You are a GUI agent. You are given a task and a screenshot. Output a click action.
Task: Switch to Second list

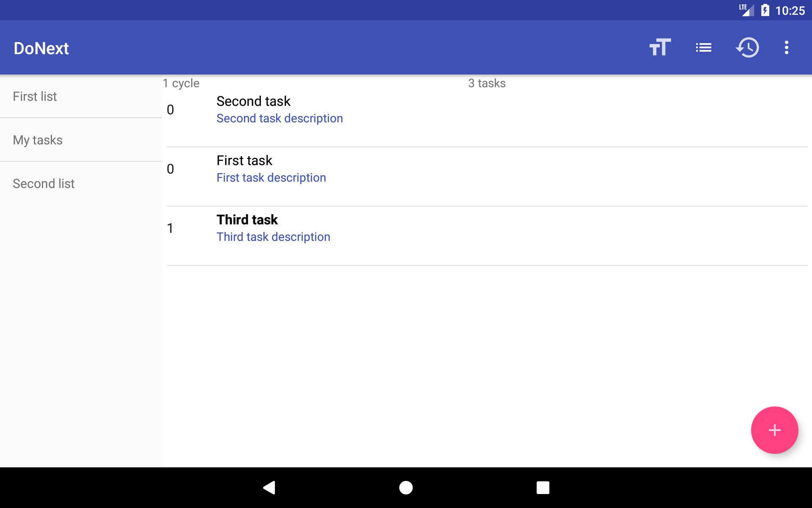coord(44,184)
